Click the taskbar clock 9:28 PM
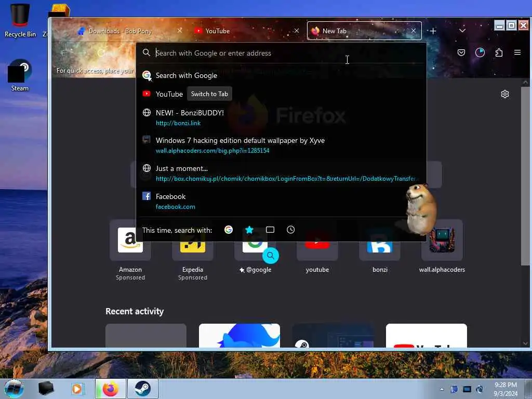Screen dimensions: 532x399 (x=506, y=385)
